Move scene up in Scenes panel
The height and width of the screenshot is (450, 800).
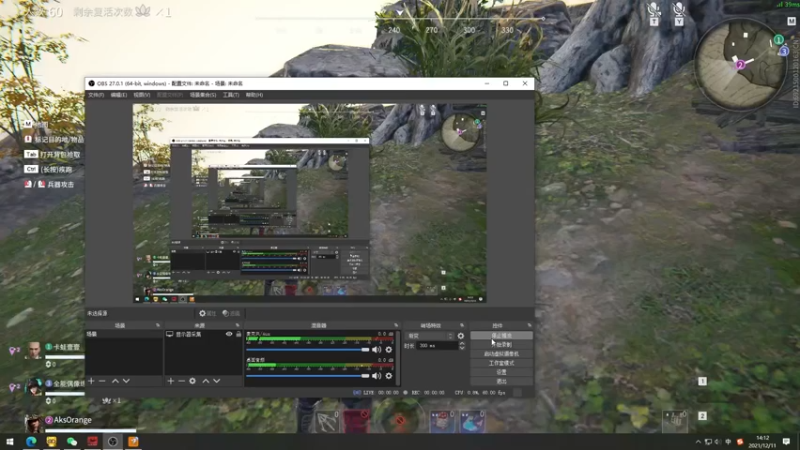[115, 381]
